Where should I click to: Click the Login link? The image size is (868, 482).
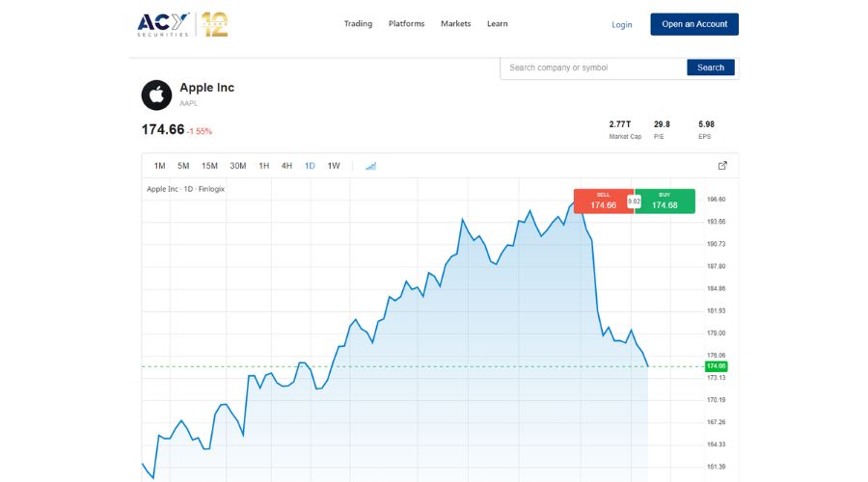point(622,25)
